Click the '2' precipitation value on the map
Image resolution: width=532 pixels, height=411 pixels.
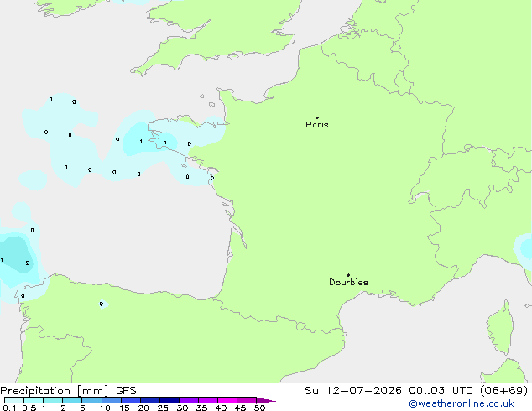28,263
